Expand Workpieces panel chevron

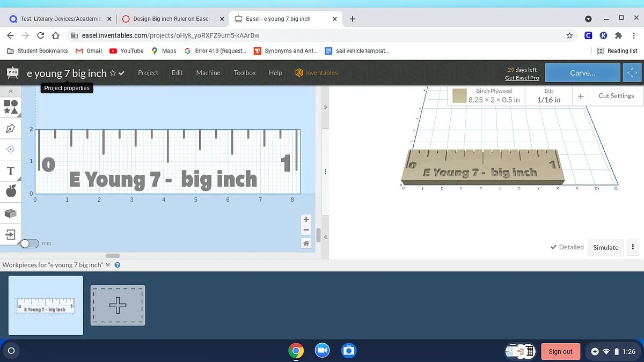point(108,265)
